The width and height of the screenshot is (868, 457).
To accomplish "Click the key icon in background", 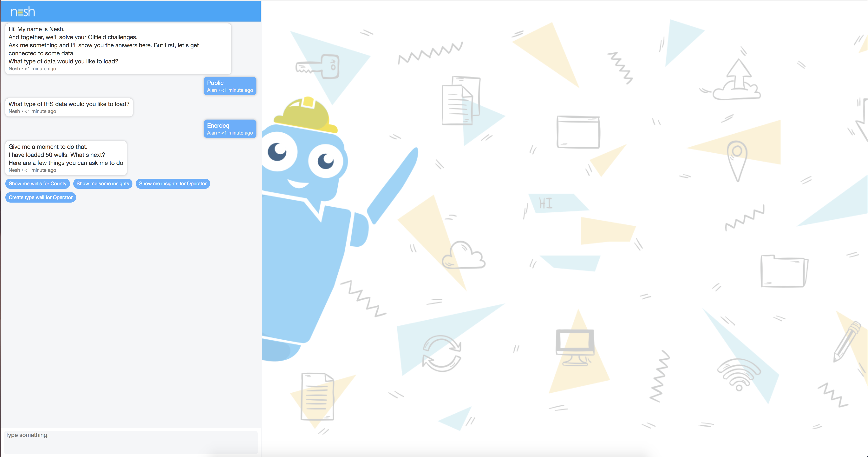I will tap(318, 66).
